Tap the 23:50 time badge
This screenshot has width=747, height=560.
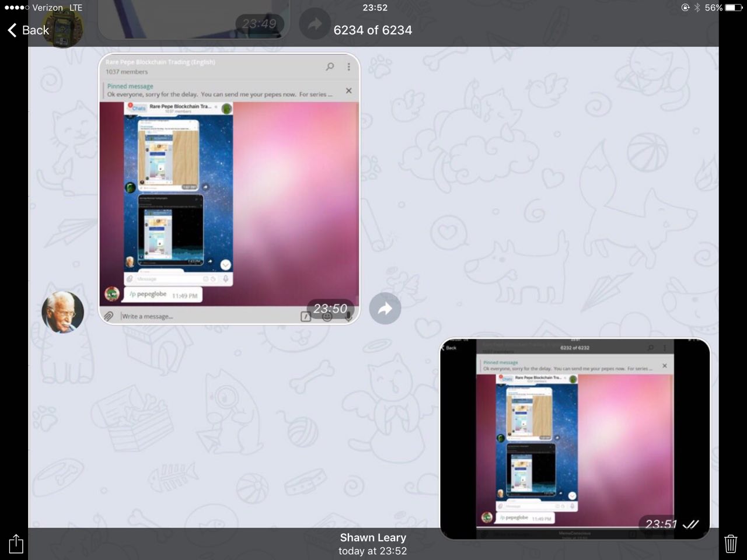330,309
